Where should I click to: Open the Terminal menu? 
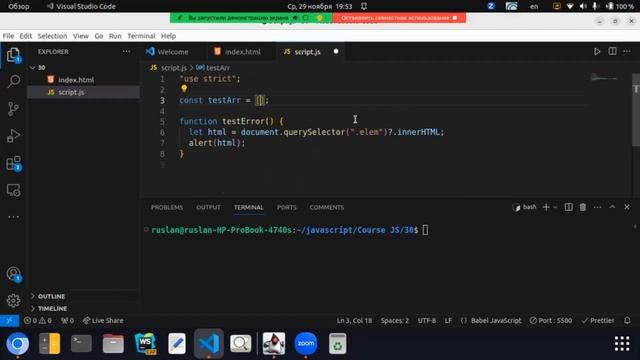point(141,36)
